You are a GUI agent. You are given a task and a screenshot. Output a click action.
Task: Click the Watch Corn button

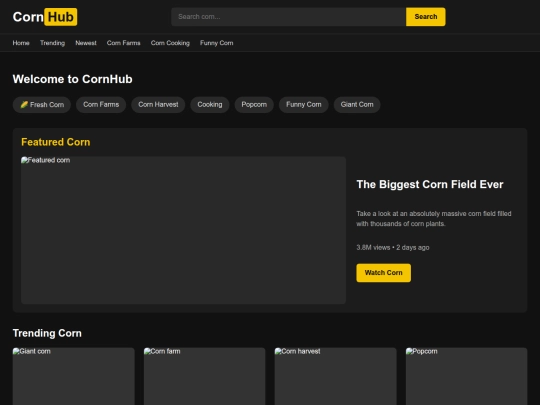pos(384,273)
